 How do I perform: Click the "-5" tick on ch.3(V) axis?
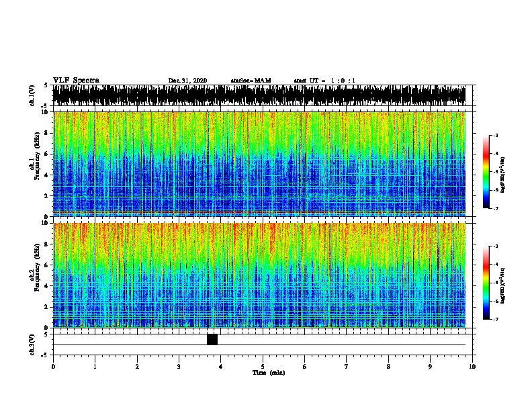(x=45, y=355)
